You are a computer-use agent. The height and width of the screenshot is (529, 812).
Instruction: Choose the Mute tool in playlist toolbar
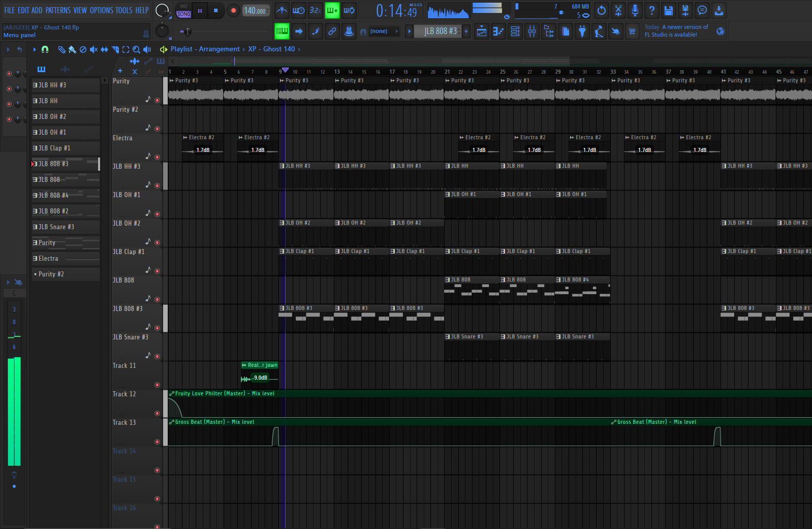(x=93, y=49)
